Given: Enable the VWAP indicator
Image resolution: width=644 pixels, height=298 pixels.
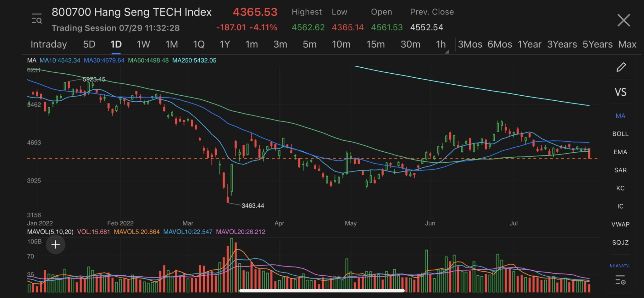Looking at the screenshot, I should click(620, 224).
